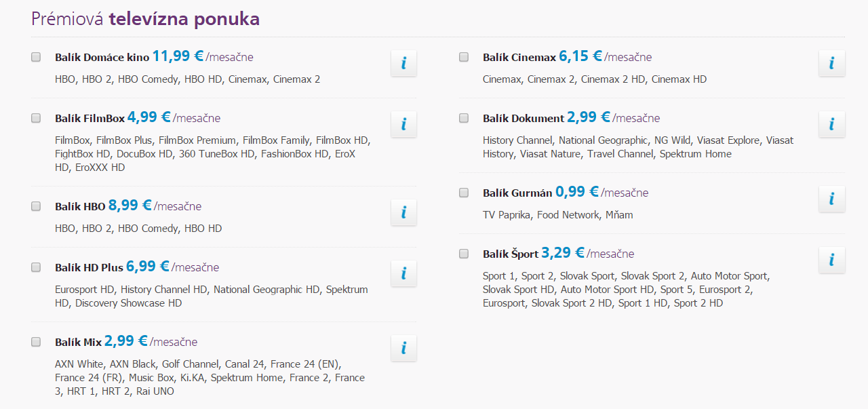868x409 pixels.
Task: Open info for Balík Domáce kino
Action: 403,63
